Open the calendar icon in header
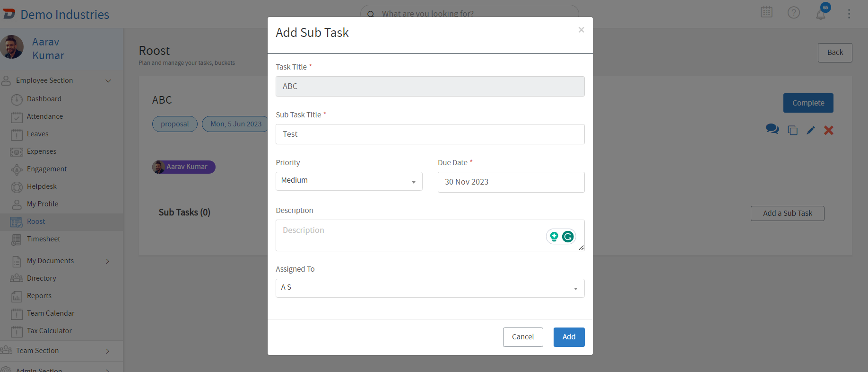 (x=766, y=12)
